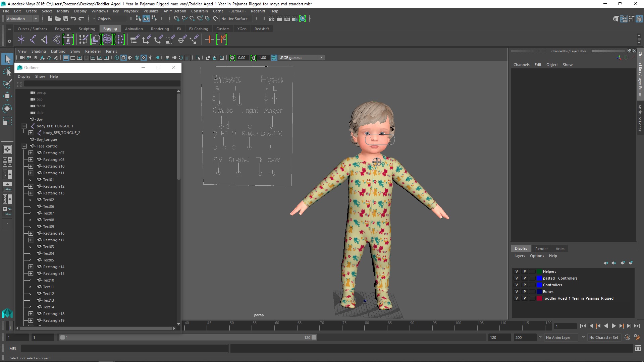The height and width of the screenshot is (362, 644).
Task: Click the Outliner search filter field
Action: tap(102, 84)
